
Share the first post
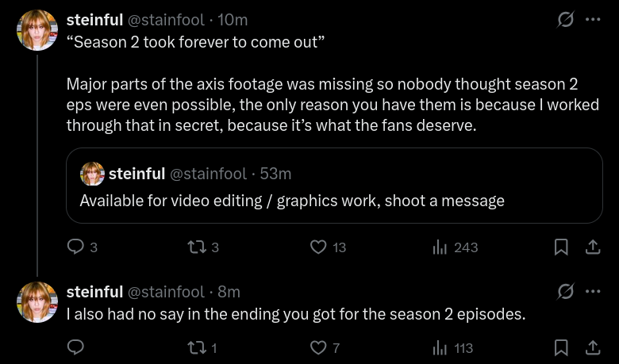point(593,247)
